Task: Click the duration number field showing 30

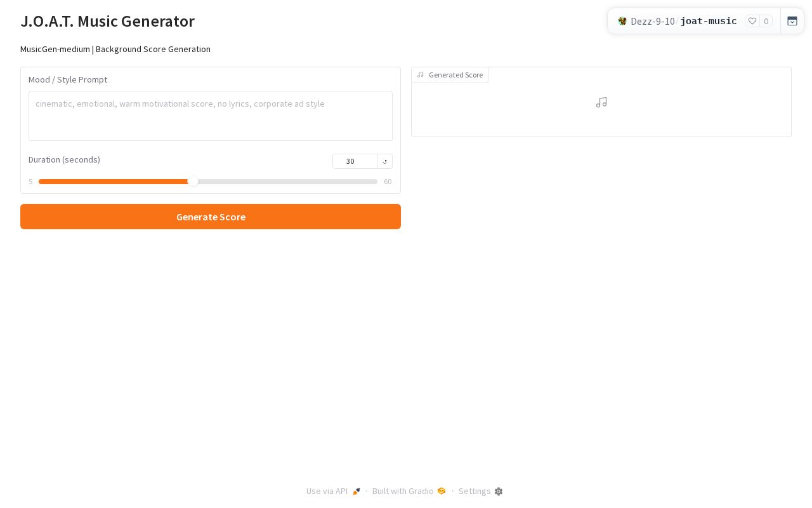Action: pyautogui.click(x=355, y=161)
